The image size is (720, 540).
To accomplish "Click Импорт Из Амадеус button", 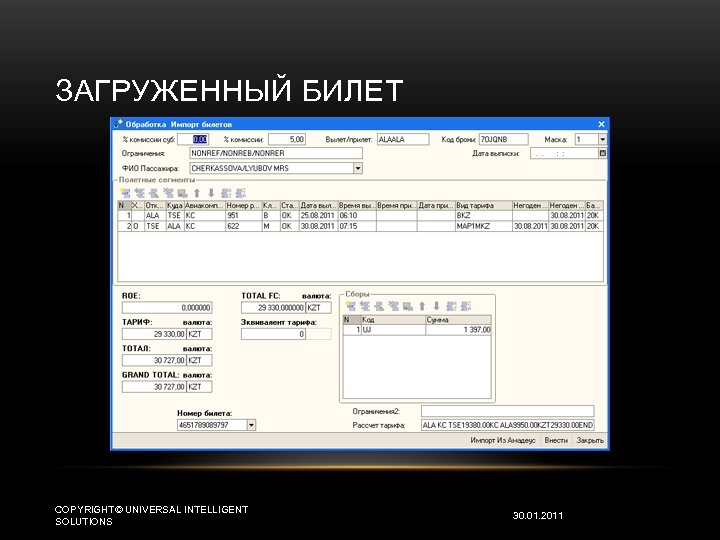I will pyautogui.click(x=503, y=440).
